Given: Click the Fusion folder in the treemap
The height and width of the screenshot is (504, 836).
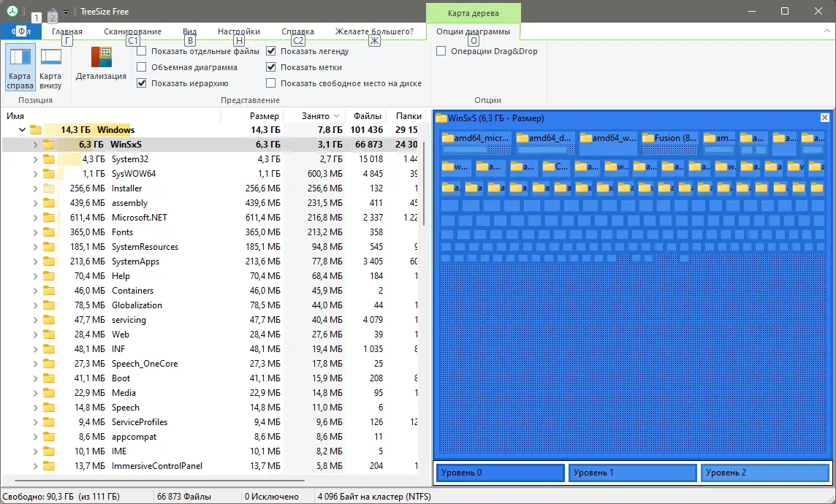Looking at the screenshot, I should (670, 142).
